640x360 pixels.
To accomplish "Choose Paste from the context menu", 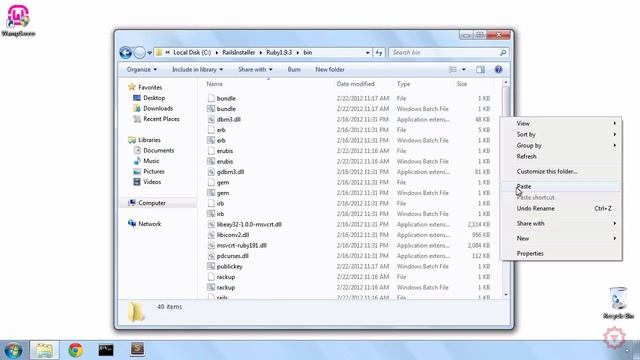I will click(561, 187).
